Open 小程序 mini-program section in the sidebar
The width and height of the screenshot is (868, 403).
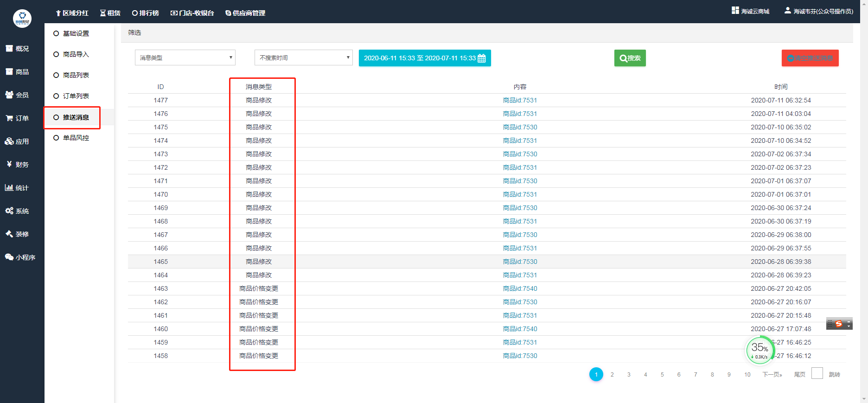click(20, 257)
